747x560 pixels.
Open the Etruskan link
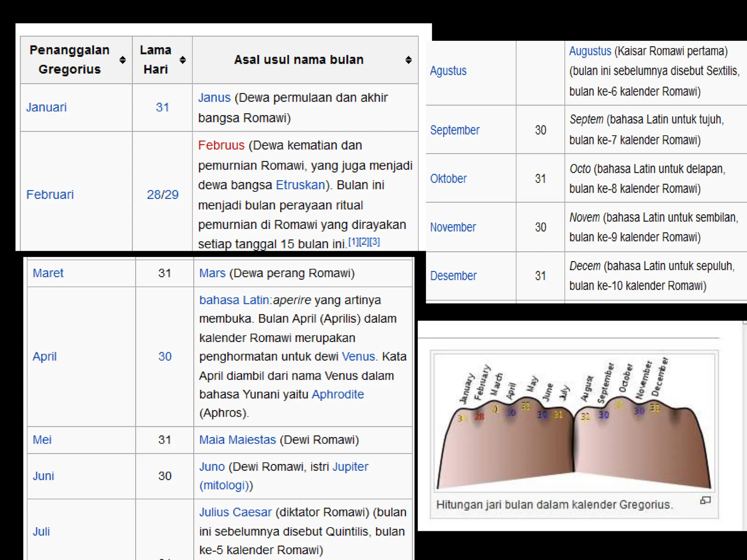(x=300, y=185)
